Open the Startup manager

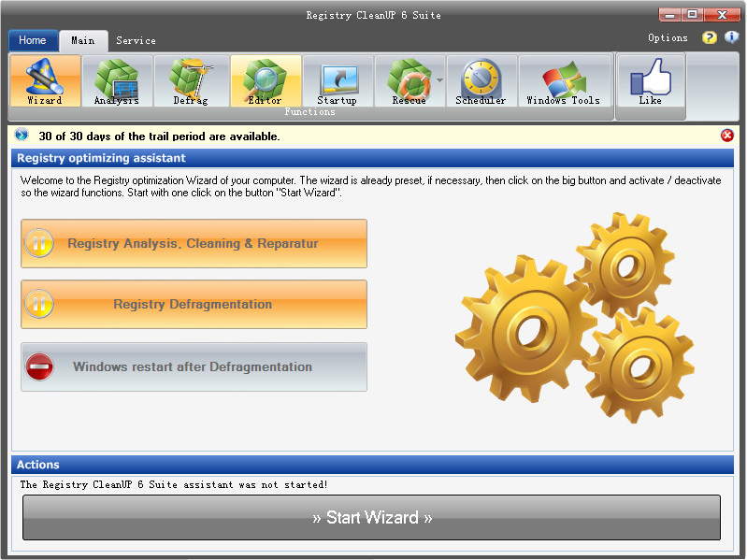[337, 80]
